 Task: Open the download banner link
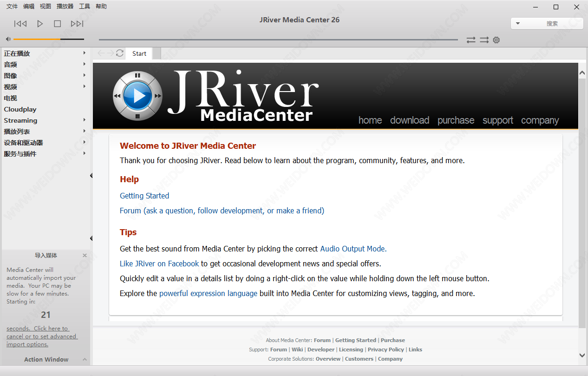pos(410,120)
